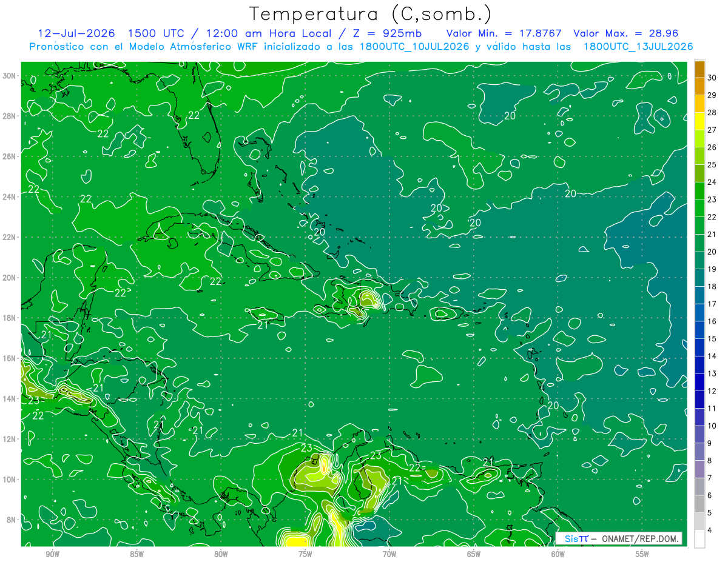Click color scale value '26'
Viewport: 728px width, 562px height.
[712, 147]
